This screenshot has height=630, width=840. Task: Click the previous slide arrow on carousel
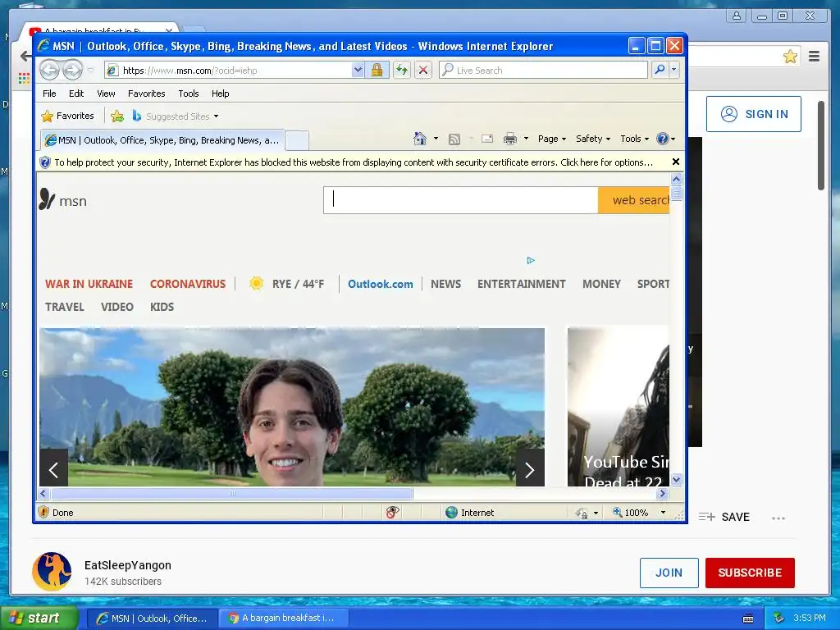(53, 470)
